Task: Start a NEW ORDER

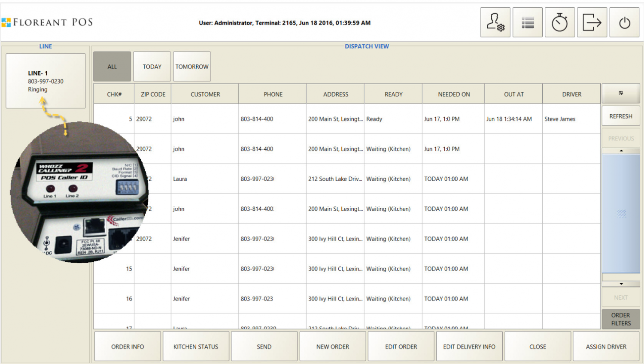Action: (x=332, y=346)
